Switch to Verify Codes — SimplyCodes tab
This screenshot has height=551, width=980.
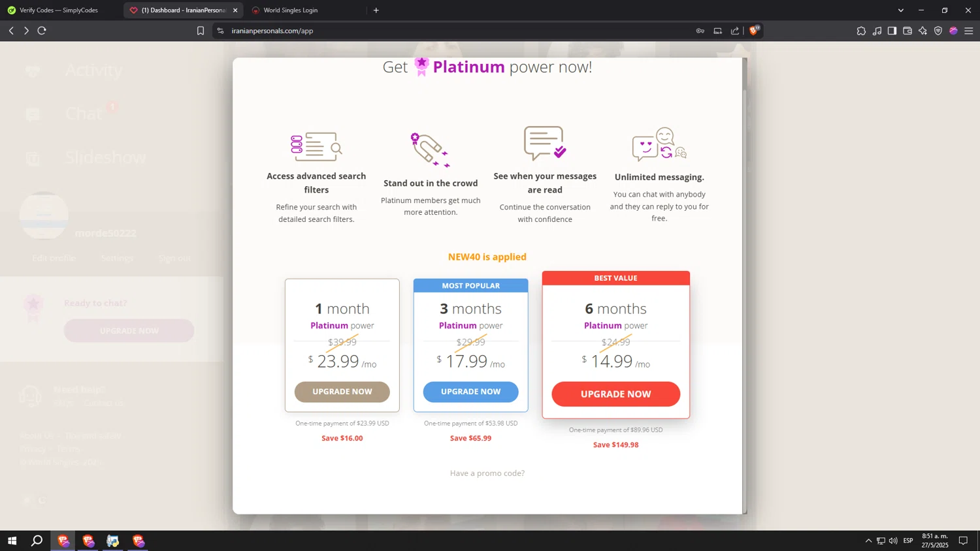pos(59,10)
